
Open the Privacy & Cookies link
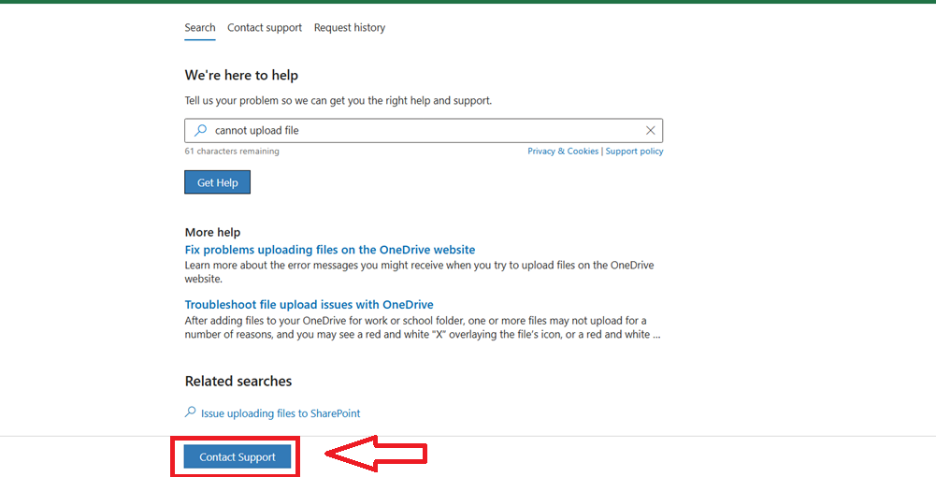coord(563,151)
